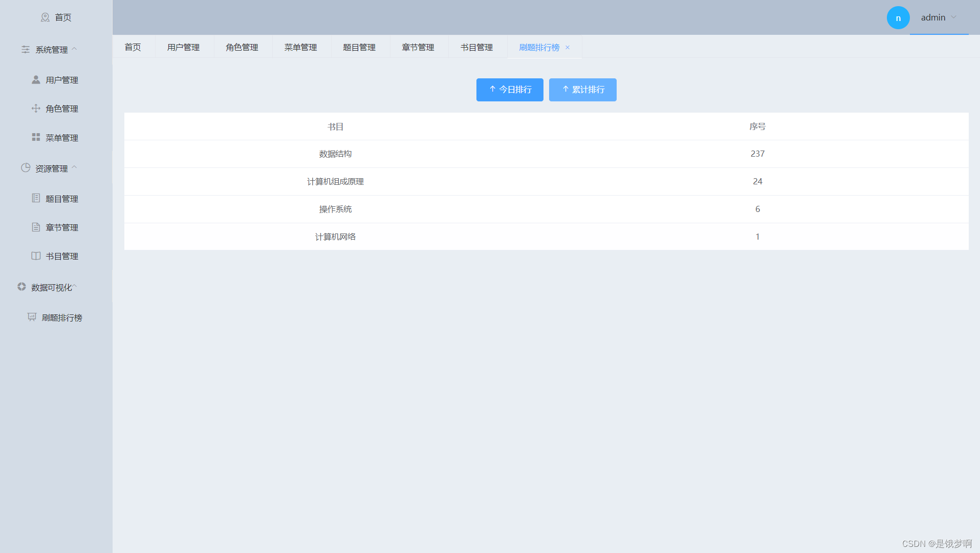Click the 系统管理 sliders icon
Screen dimensions: 980x553
coord(26,49)
